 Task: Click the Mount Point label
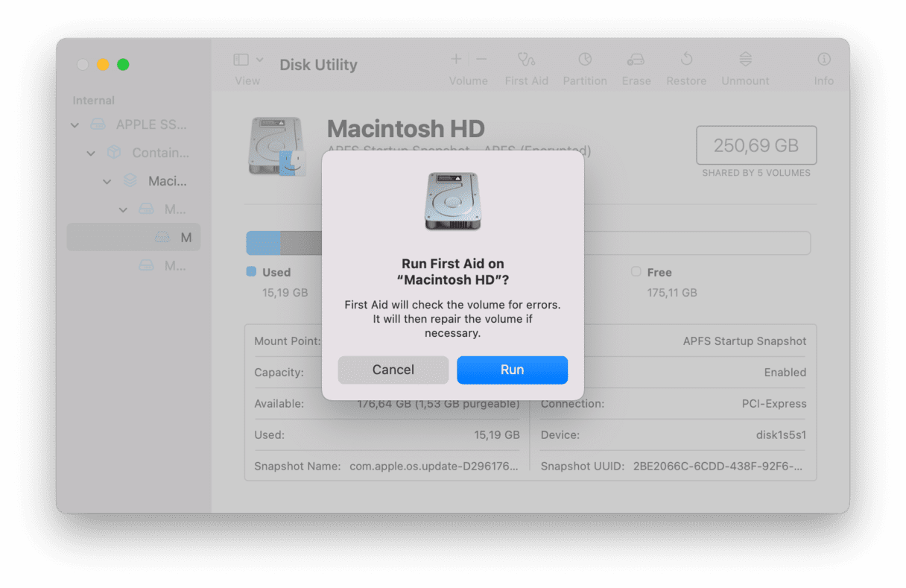pos(287,341)
